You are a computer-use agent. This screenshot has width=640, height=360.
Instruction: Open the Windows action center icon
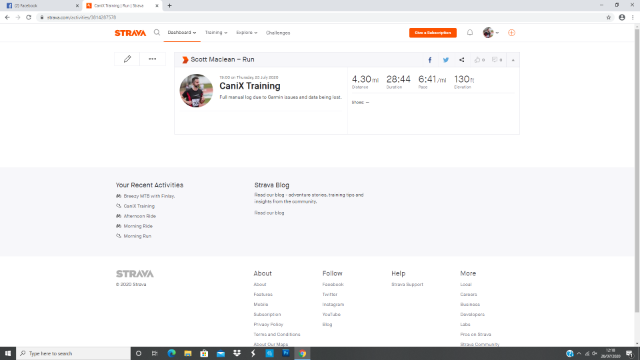(x=630, y=353)
